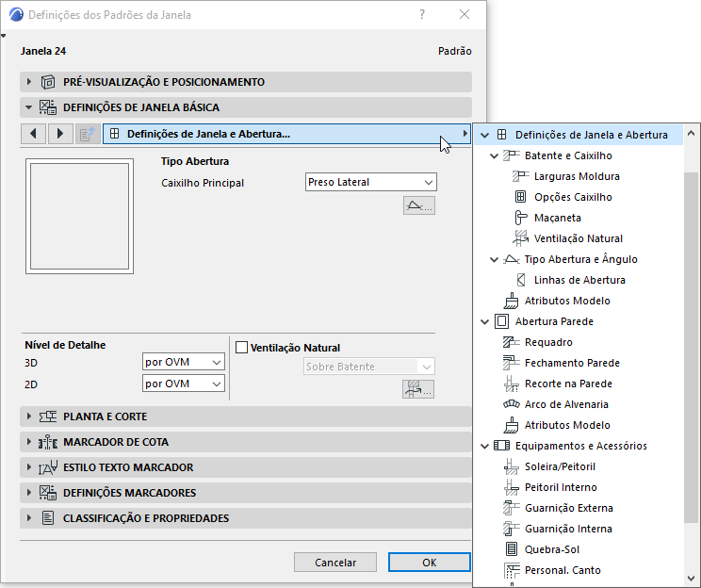Image resolution: width=701 pixels, height=588 pixels.
Task: Click the previous page arrow button
Action: click(x=33, y=134)
